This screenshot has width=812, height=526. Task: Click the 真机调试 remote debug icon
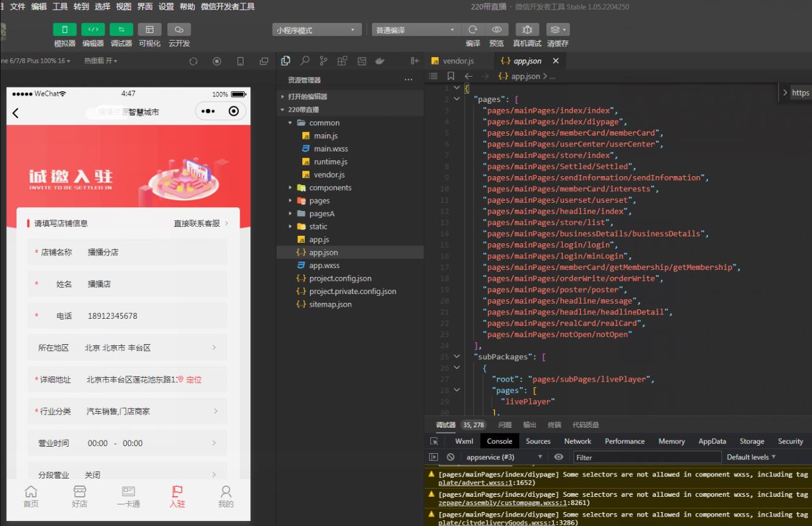[x=527, y=30]
